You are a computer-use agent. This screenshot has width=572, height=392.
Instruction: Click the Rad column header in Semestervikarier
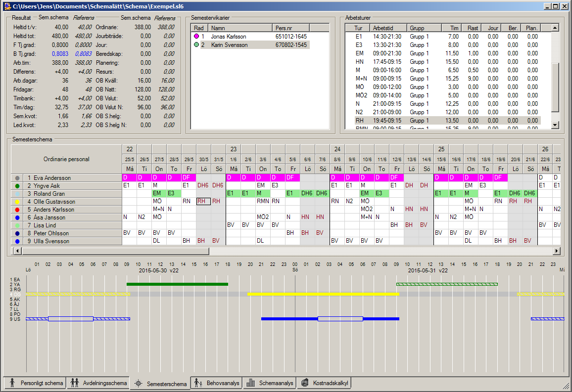pos(199,28)
